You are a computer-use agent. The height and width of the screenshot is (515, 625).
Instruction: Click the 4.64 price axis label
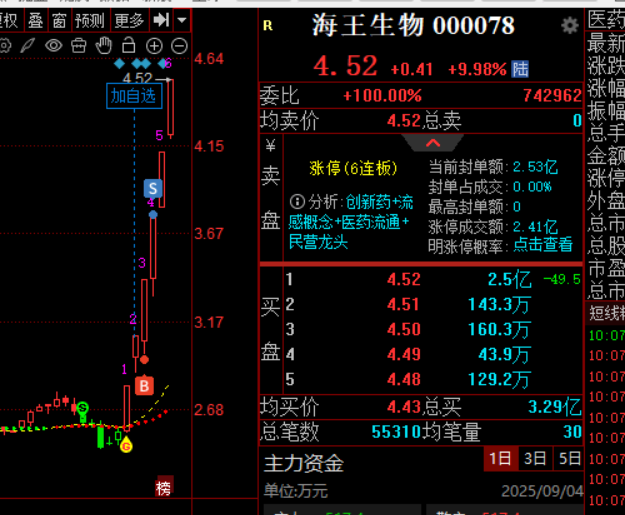(209, 59)
